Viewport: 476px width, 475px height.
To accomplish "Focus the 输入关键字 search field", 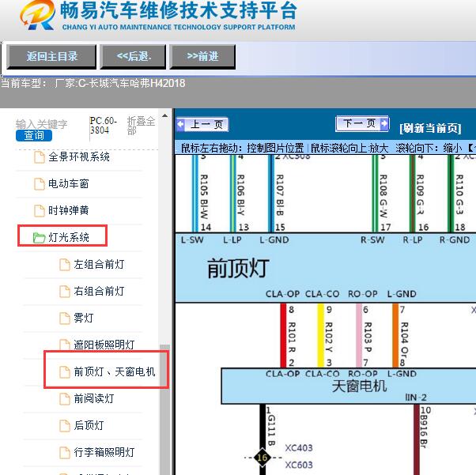I will click(42, 124).
